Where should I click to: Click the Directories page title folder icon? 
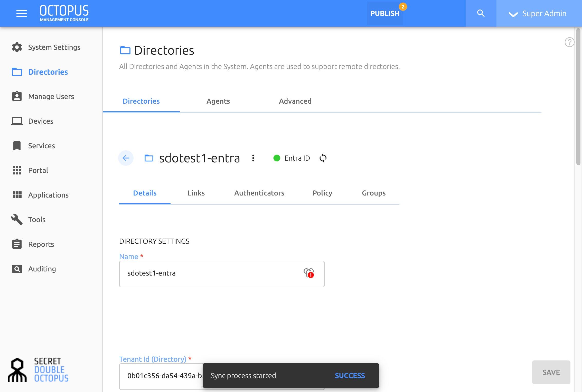tap(125, 50)
